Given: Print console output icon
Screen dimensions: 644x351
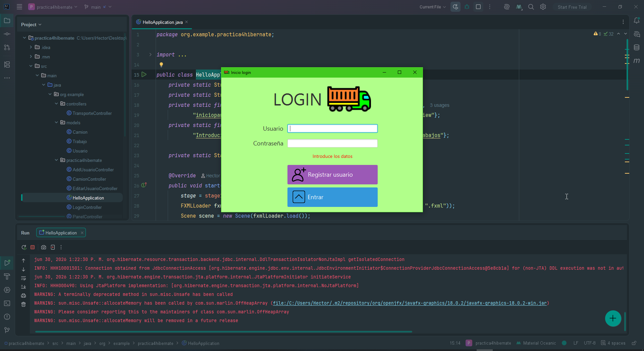Looking at the screenshot, I should [23, 296].
